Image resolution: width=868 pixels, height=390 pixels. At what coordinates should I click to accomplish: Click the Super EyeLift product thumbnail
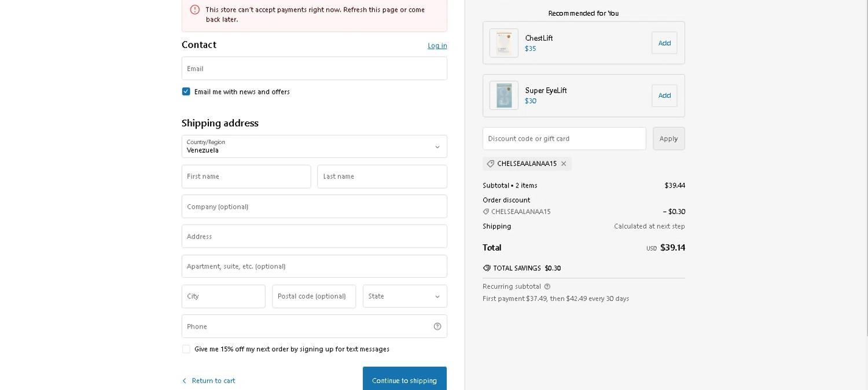(504, 95)
